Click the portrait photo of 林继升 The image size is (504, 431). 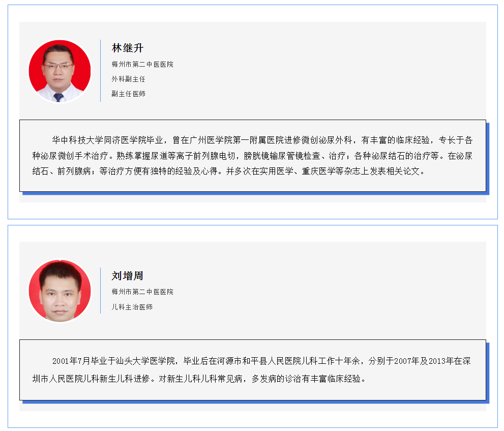tap(60, 71)
